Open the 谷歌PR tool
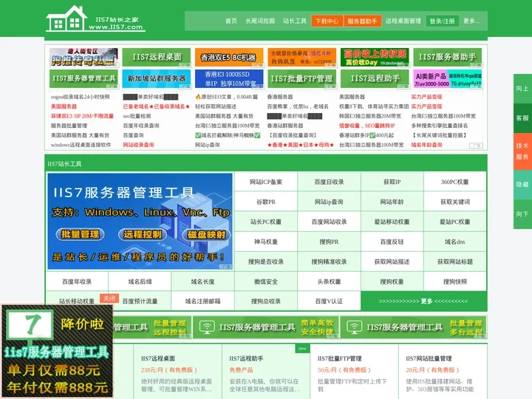The height and width of the screenshot is (399, 532). tap(266, 202)
